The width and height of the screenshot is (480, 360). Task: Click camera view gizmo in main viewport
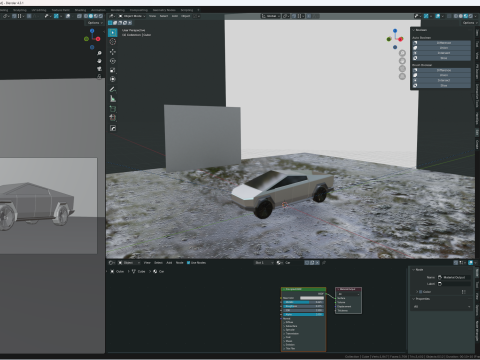(402, 69)
